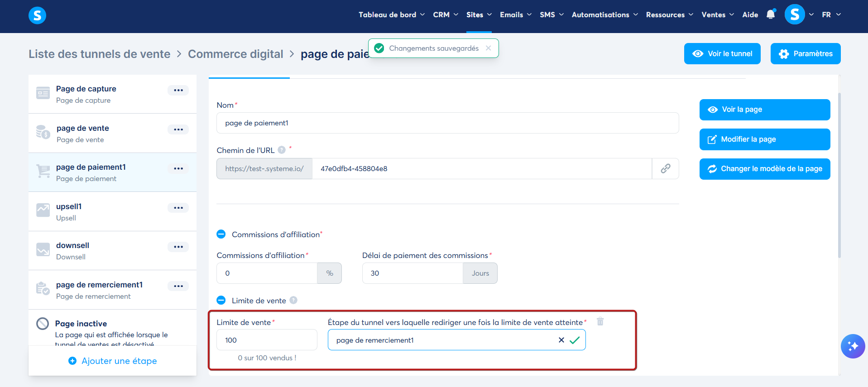Collapse the Commissions d'affiliation section
Viewport: 868px width, 387px height.
[221, 234]
